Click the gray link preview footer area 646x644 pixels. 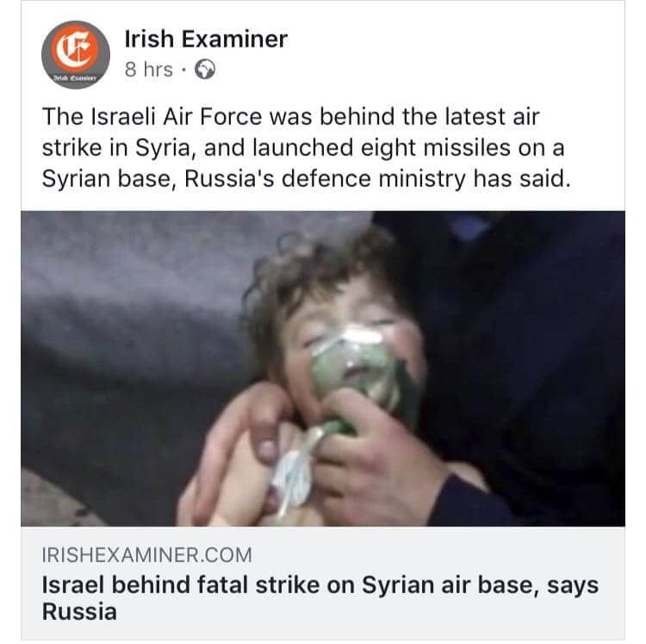323,583
